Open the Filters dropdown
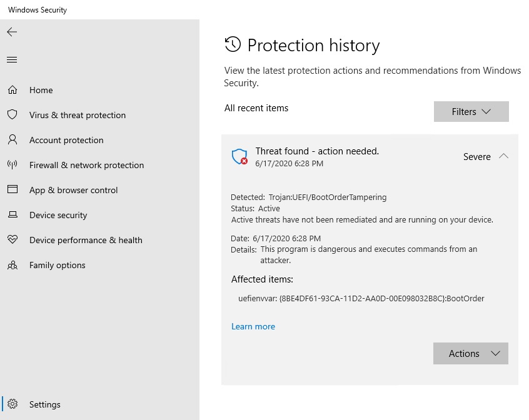529x420 pixels. (x=471, y=112)
